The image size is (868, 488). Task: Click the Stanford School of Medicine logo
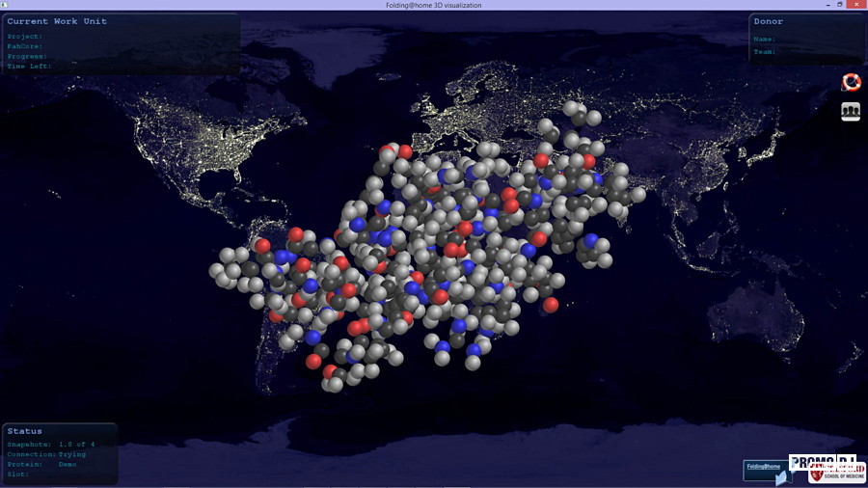point(837,474)
